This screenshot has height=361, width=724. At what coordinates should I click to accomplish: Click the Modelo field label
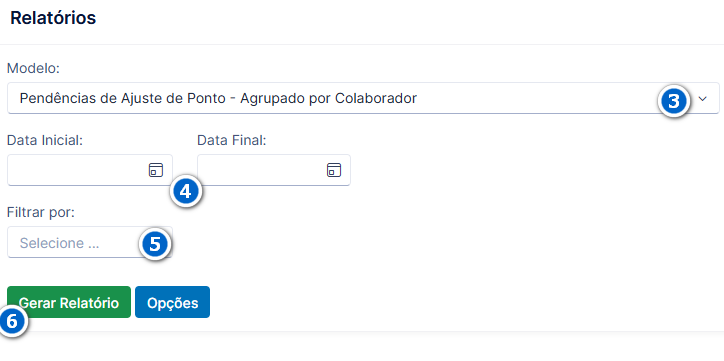(34, 68)
